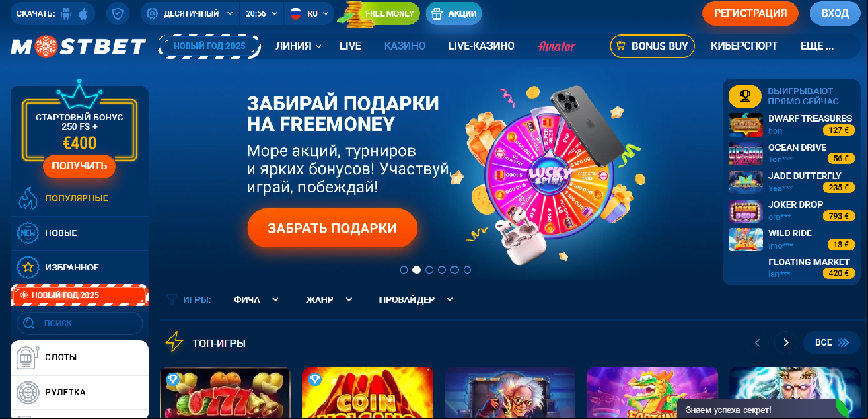868x419 pixels.
Task: Open the RU language selector
Action: pyautogui.click(x=309, y=13)
